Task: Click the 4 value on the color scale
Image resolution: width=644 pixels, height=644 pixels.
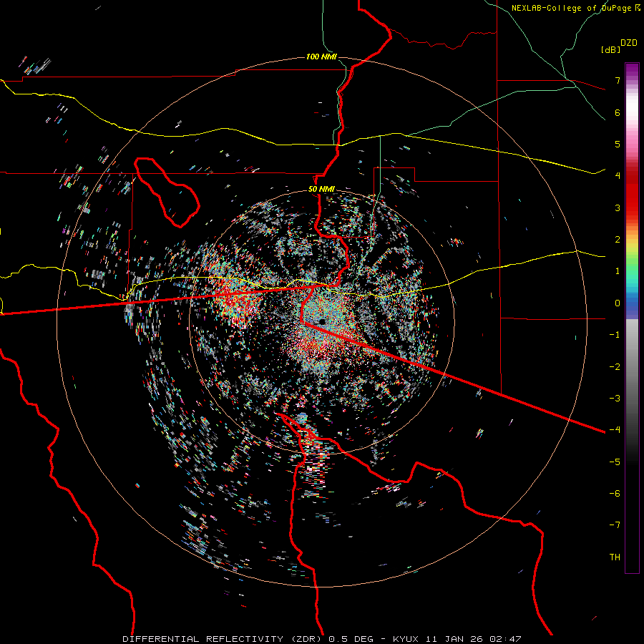Action: coord(618,176)
